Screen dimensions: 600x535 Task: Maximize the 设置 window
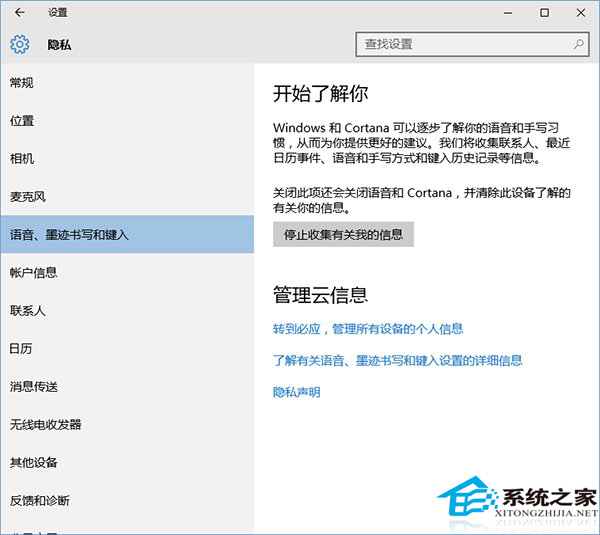click(x=544, y=13)
